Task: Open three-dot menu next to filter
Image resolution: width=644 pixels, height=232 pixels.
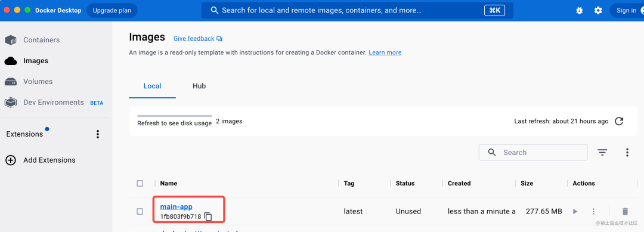Action: tap(627, 153)
